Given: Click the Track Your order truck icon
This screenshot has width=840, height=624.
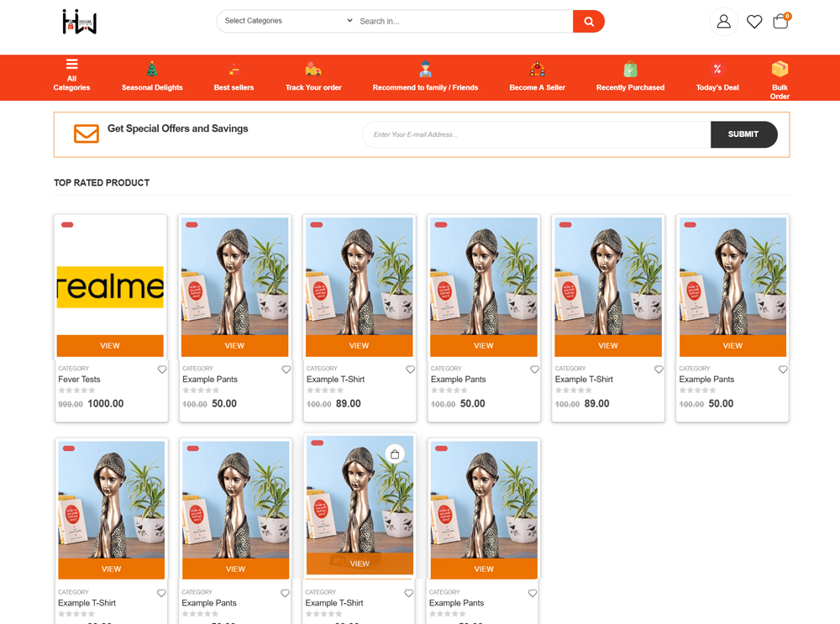Looking at the screenshot, I should coord(313,70).
